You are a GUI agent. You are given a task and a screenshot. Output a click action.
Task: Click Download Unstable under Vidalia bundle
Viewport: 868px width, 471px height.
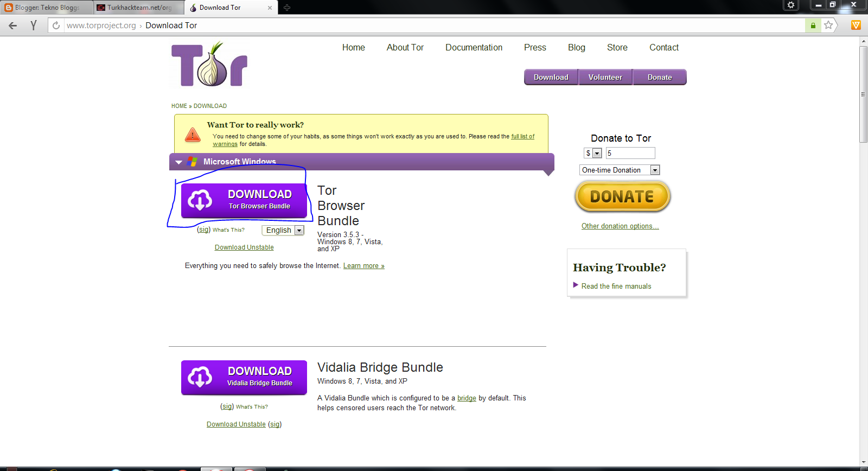(x=236, y=424)
